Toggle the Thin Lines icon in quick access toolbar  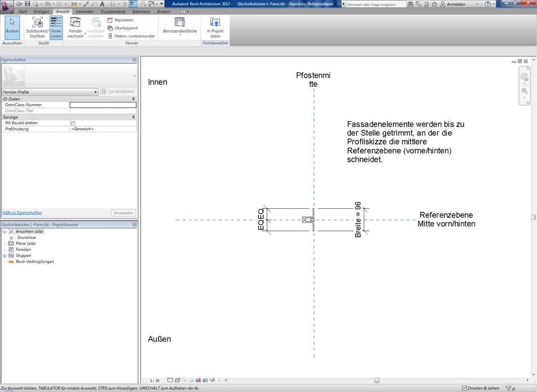(133, 4)
